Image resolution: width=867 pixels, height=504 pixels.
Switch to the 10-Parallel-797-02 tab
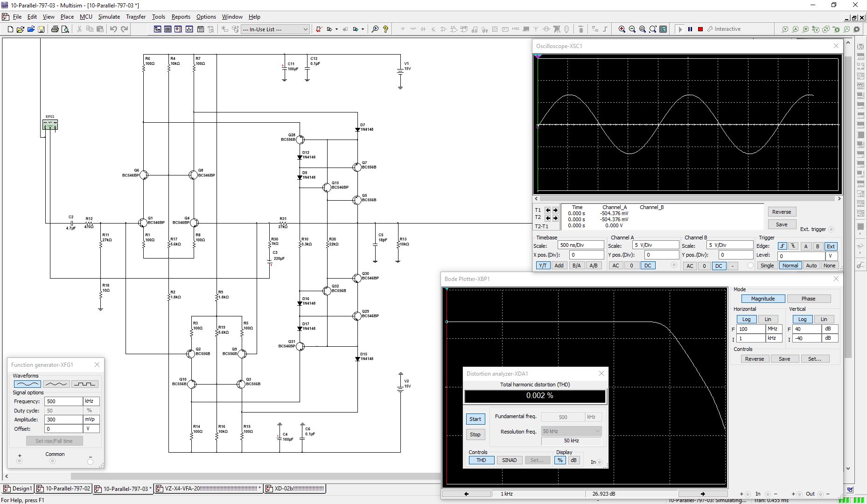(x=63, y=489)
